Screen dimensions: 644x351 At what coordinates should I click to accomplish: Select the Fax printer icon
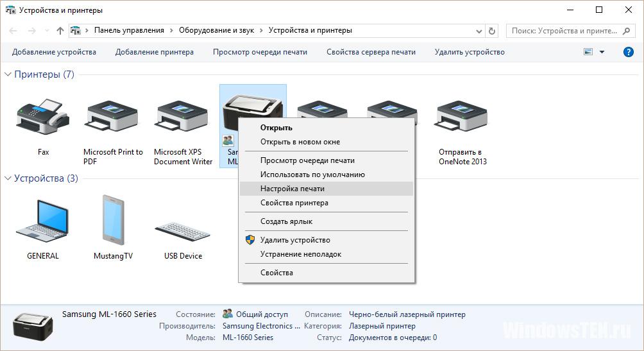pyautogui.click(x=43, y=117)
